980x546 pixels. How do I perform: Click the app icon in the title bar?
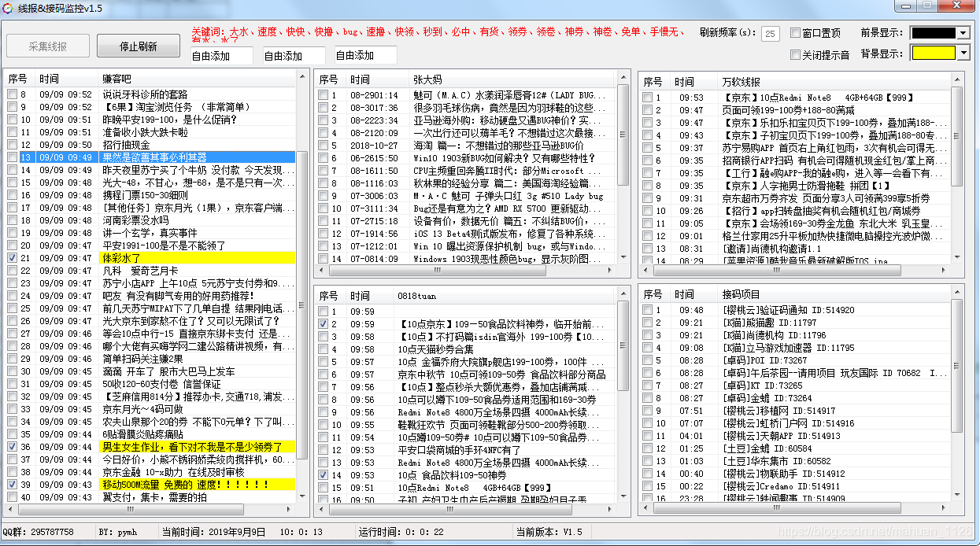pos(8,8)
